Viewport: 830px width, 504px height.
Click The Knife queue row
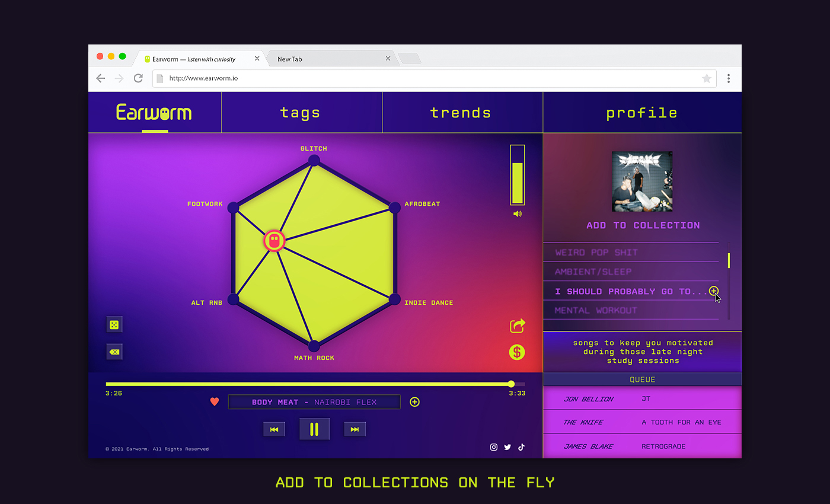[x=642, y=422]
